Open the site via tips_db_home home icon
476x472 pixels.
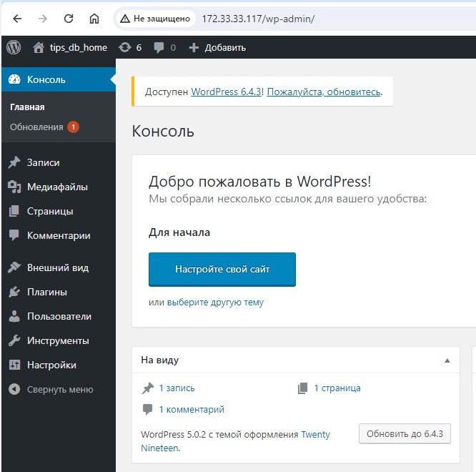click(x=39, y=47)
